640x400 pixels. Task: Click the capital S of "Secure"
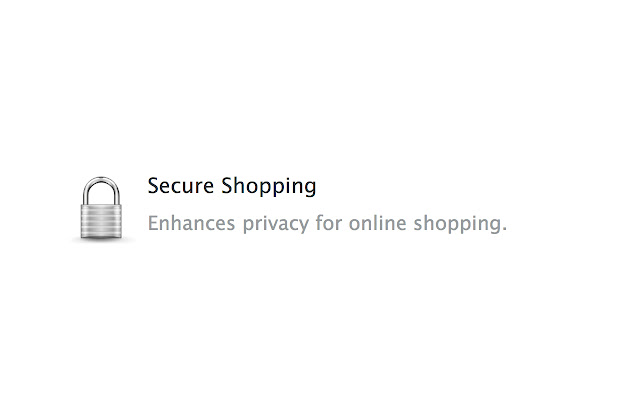pos(153,186)
